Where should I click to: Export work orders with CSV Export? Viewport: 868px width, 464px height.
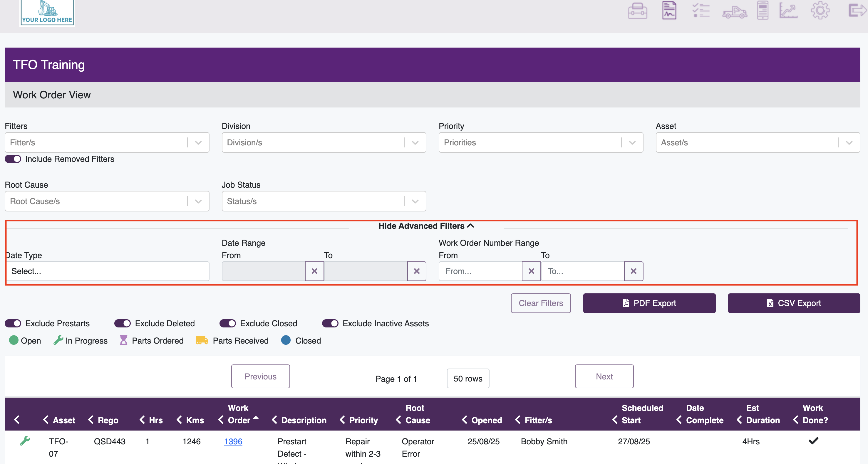point(794,303)
